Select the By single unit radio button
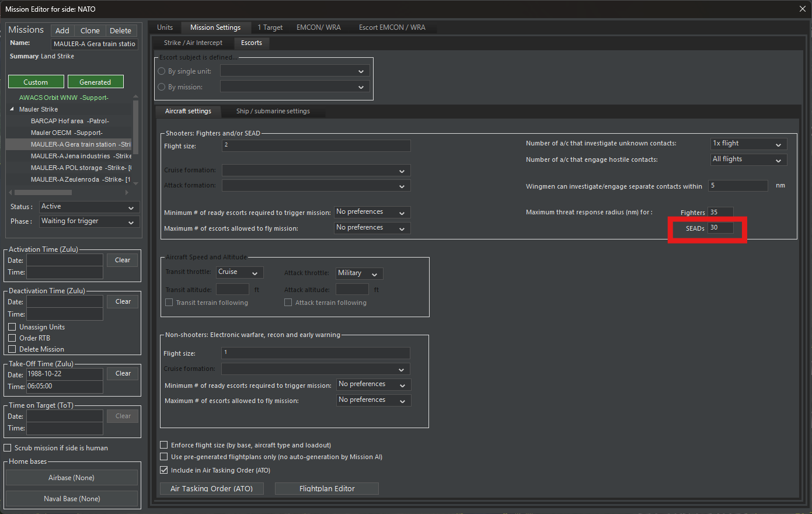This screenshot has height=514, width=812. click(162, 71)
